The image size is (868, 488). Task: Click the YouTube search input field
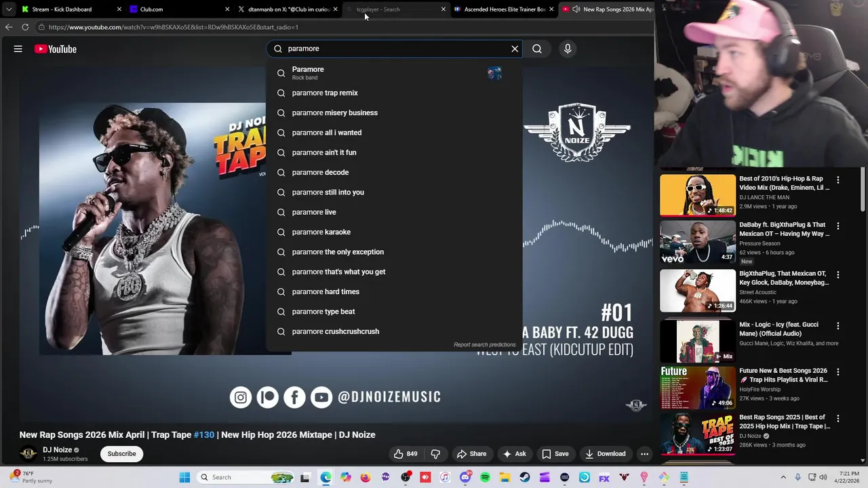394,49
